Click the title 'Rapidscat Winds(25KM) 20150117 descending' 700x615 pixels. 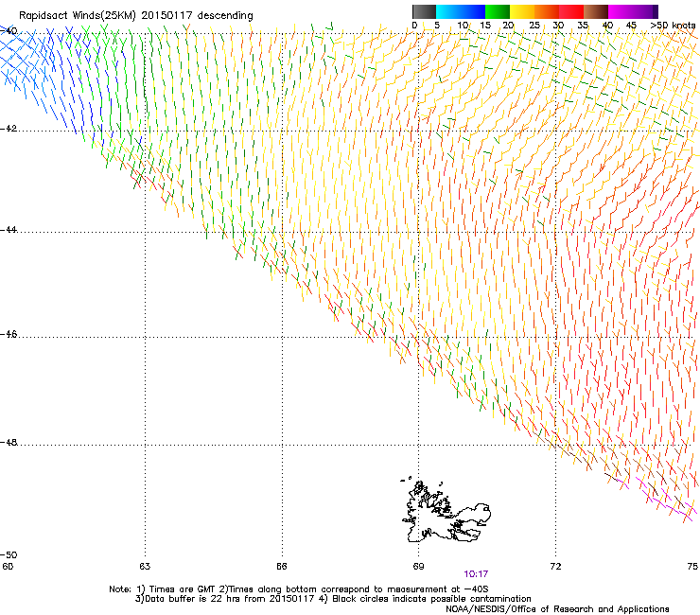pyautogui.click(x=135, y=16)
